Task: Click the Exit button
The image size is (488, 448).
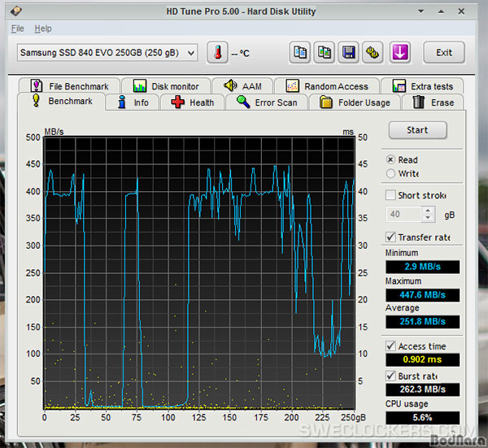Action: 444,53
